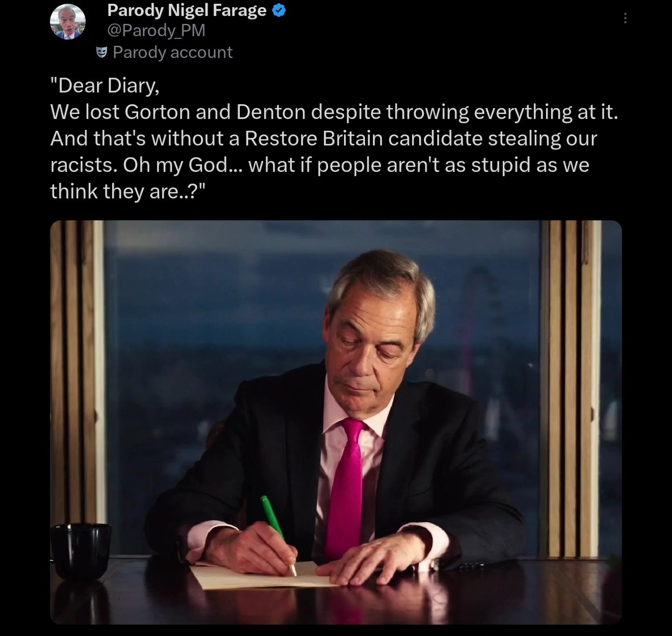This screenshot has width=672, height=636.
Task: Click the word "racists" in the post
Action: 83,165
